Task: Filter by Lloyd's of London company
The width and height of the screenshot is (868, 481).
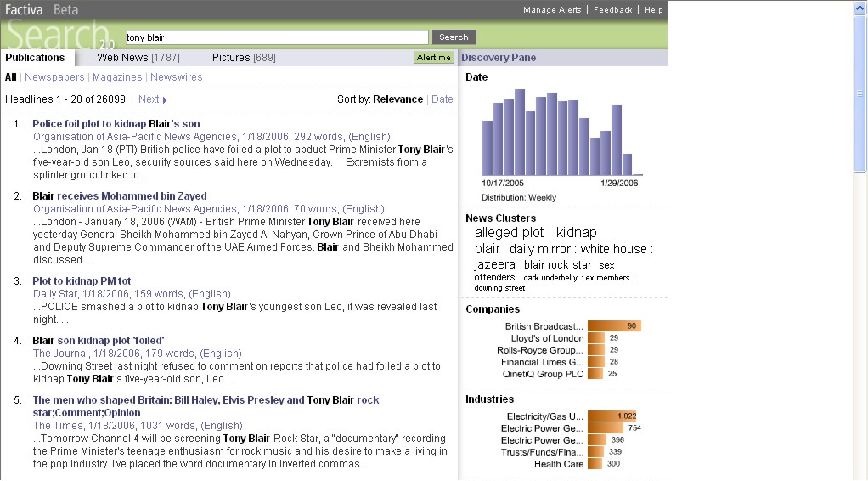Action: (547, 338)
